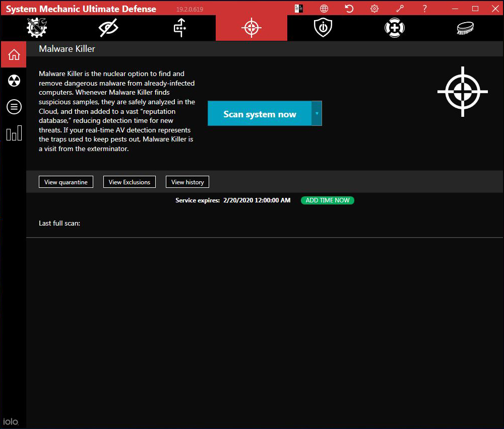Open the ByePass password manager icon
The width and height of the screenshot is (504, 429).
click(180, 28)
